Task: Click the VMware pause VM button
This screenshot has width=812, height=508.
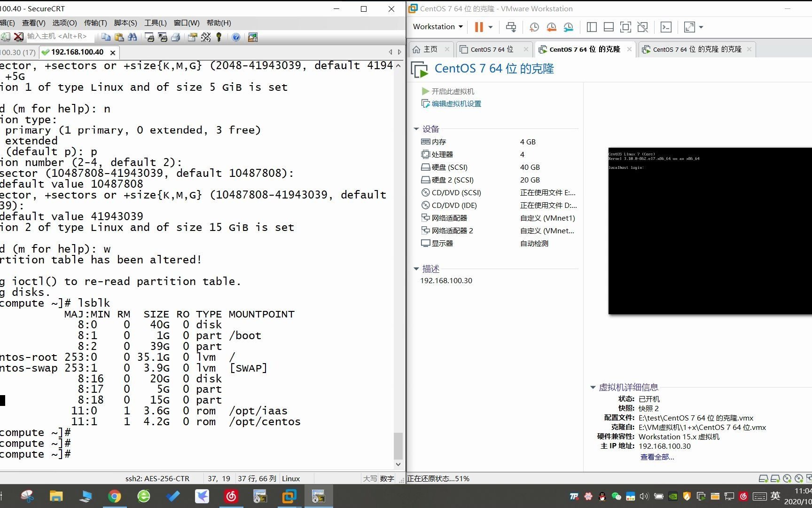Action: point(479,27)
